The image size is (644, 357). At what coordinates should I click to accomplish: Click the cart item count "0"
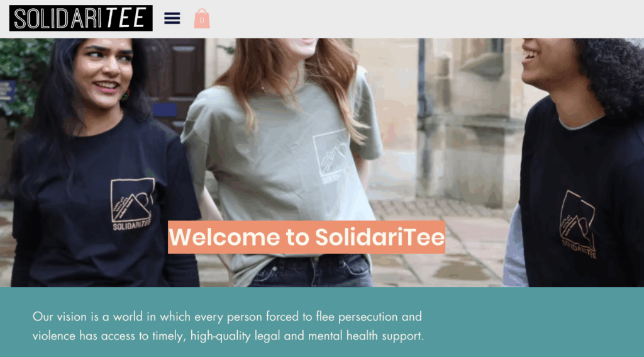pos(202,21)
